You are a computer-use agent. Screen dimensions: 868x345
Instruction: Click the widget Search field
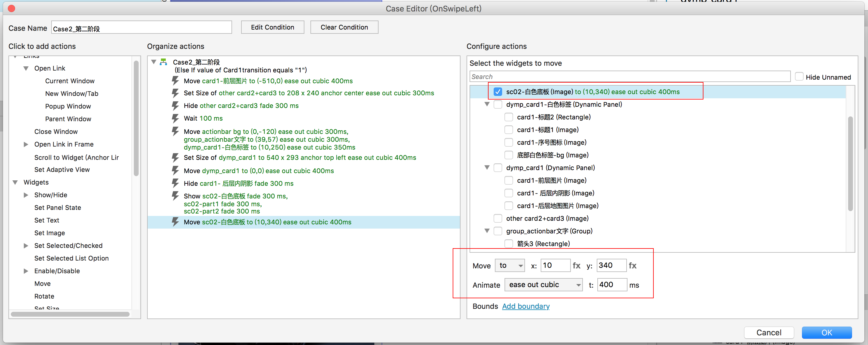pyautogui.click(x=629, y=77)
